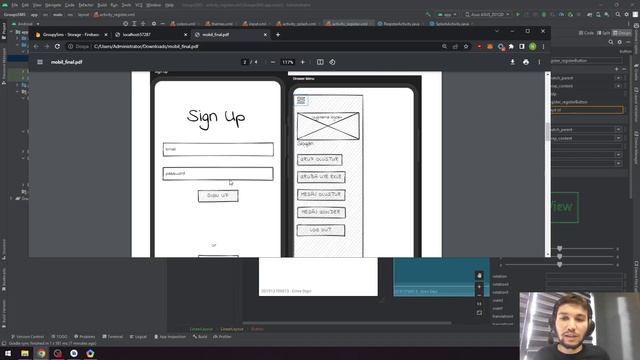Open the File menu in Android Studio
Image resolution: width=640 pixels, height=360 pixels.
coord(15,5)
